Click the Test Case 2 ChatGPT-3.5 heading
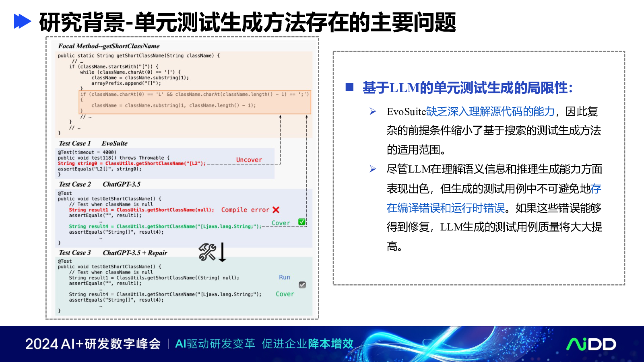The image size is (644, 362). (x=99, y=184)
